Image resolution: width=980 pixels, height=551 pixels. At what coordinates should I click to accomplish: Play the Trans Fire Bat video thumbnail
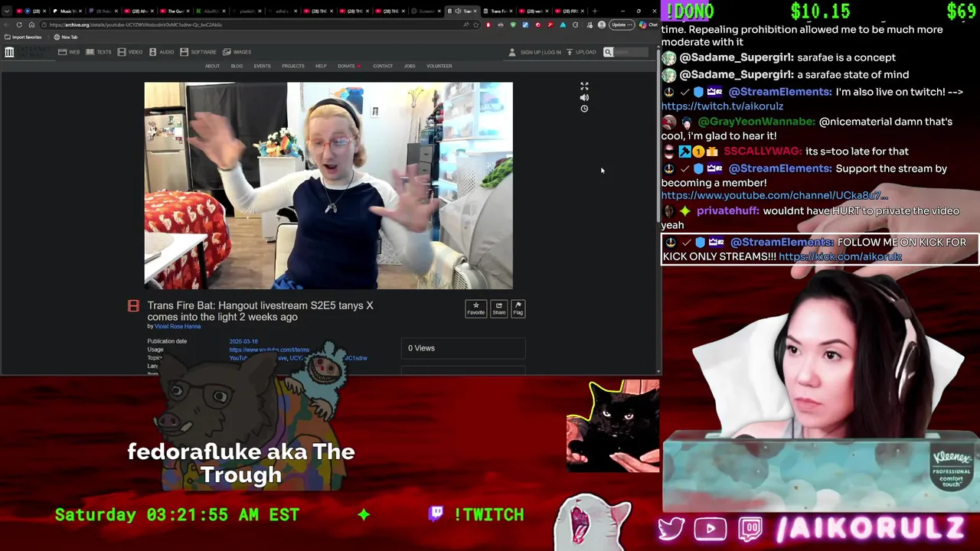click(x=328, y=186)
